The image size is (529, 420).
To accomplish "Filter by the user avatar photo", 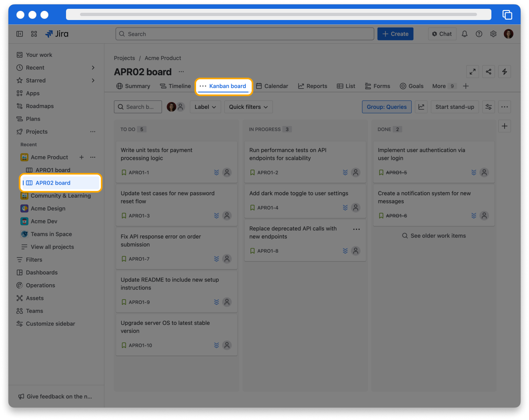I will (171, 107).
